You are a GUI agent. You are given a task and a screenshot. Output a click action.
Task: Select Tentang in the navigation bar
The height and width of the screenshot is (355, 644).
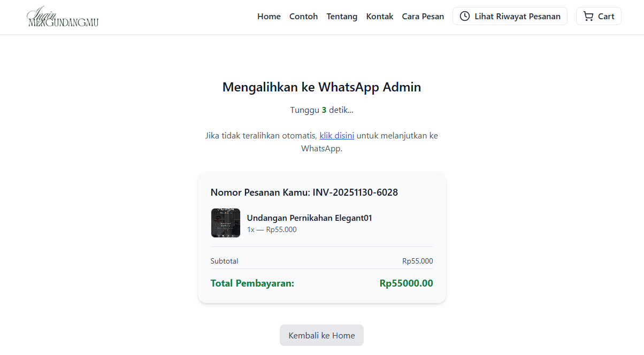pos(342,16)
